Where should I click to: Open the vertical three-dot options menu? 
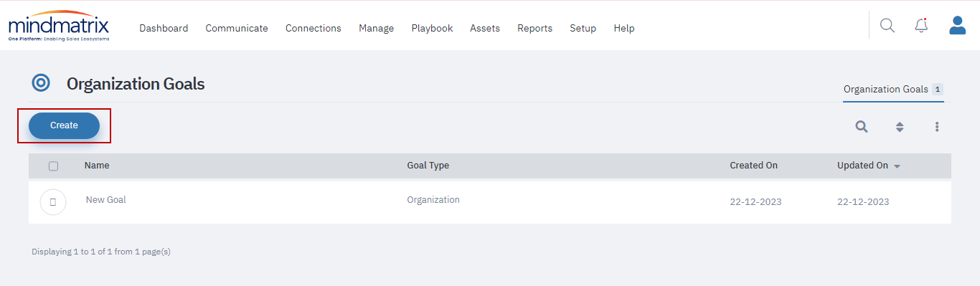(937, 127)
